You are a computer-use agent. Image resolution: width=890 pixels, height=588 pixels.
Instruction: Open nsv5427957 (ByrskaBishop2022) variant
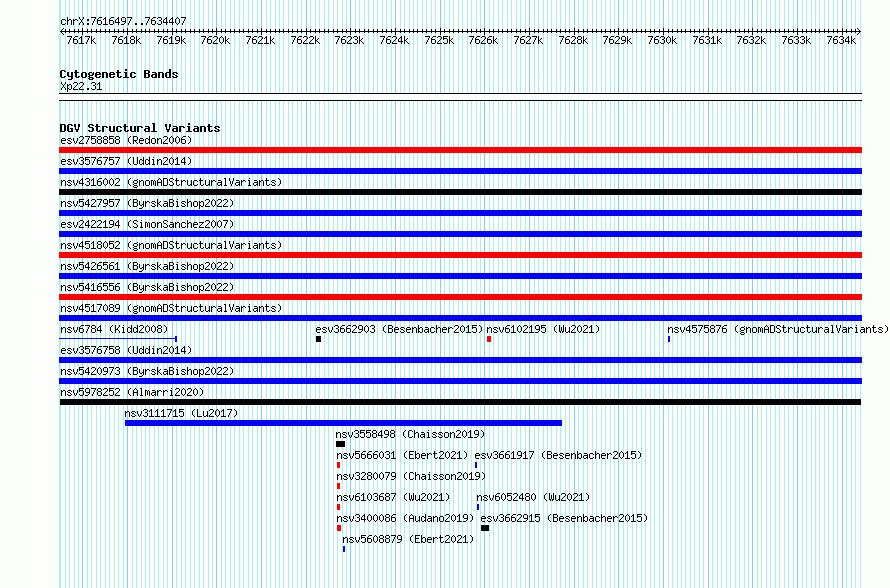pos(147,203)
